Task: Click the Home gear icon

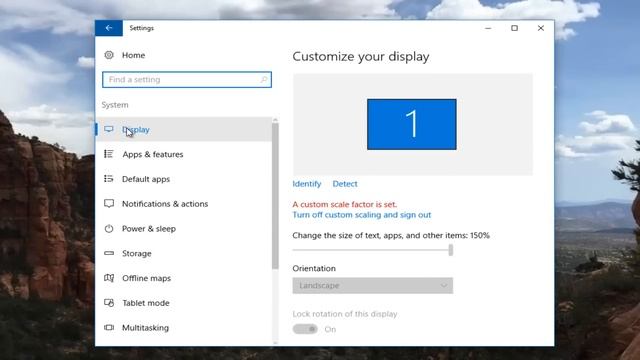Action: (x=109, y=55)
